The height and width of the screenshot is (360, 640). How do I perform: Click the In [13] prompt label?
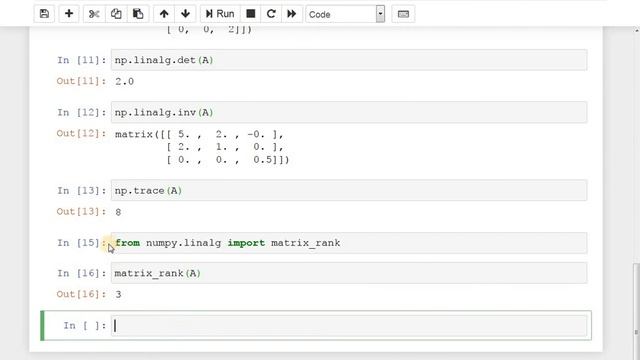(82, 191)
